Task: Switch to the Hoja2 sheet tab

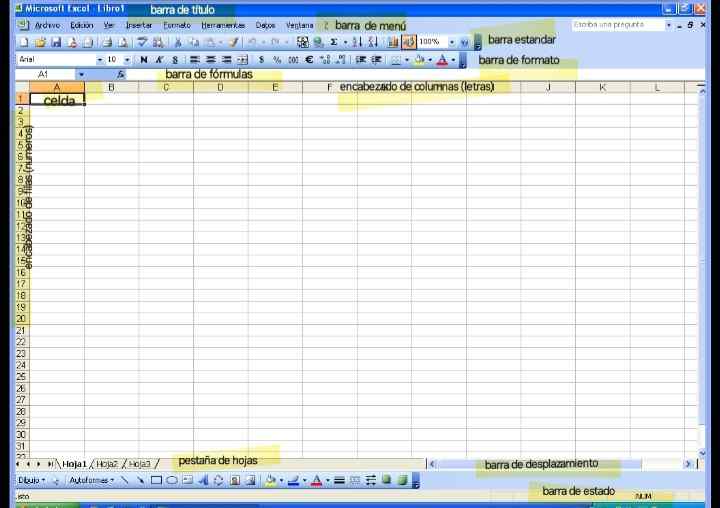Action: point(107,464)
